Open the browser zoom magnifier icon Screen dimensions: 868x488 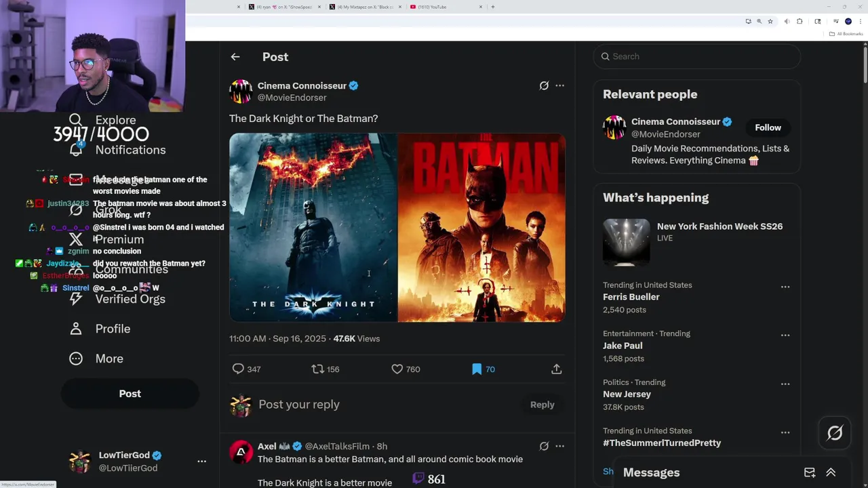[759, 22]
